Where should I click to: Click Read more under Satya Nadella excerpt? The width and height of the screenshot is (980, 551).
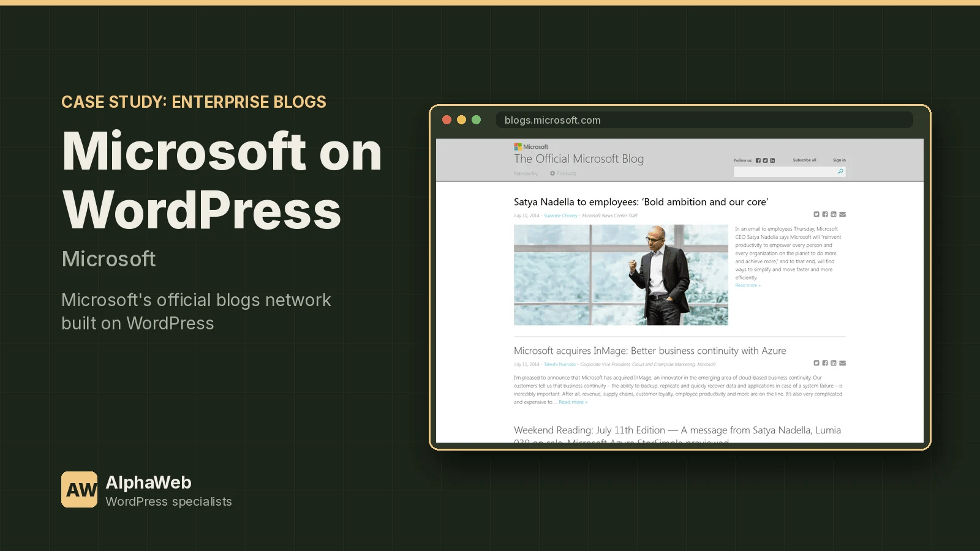pos(748,285)
